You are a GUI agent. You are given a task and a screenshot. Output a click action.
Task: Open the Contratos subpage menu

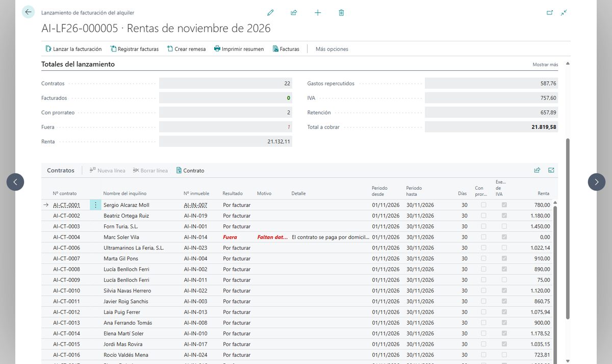pyautogui.click(x=61, y=170)
